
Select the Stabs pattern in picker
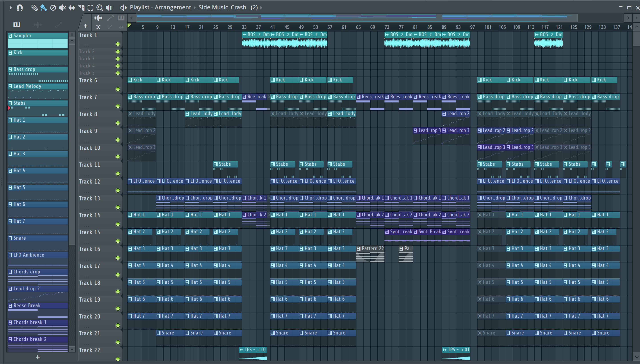point(38,108)
